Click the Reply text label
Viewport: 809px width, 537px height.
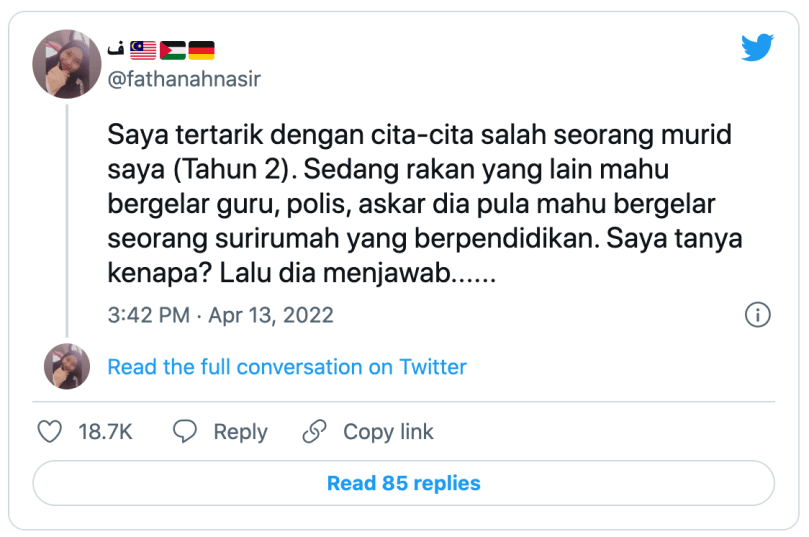point(240,432)
